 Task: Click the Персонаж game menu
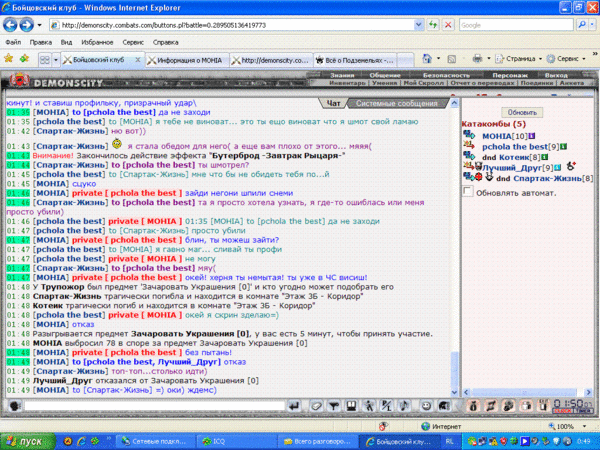pos(510,75)
